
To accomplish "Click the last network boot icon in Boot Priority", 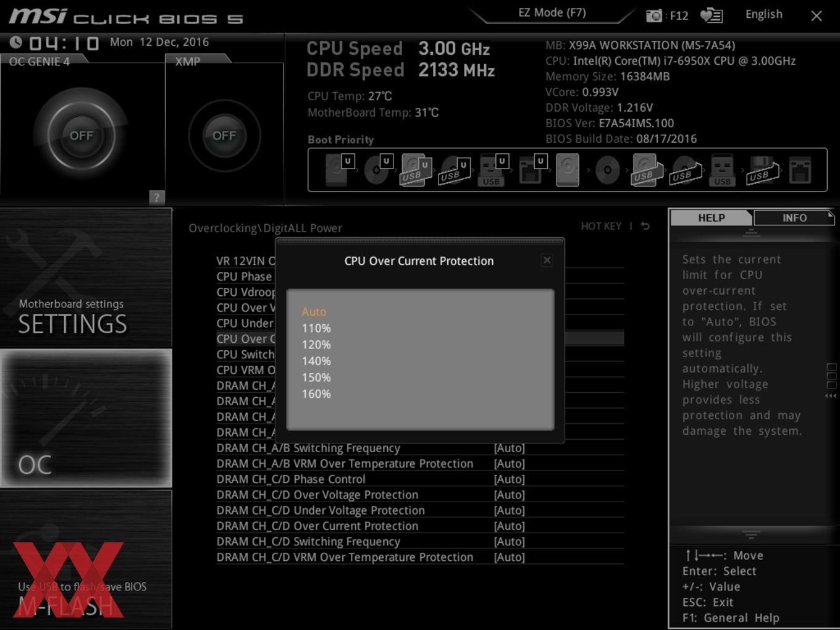I will 800,170.
